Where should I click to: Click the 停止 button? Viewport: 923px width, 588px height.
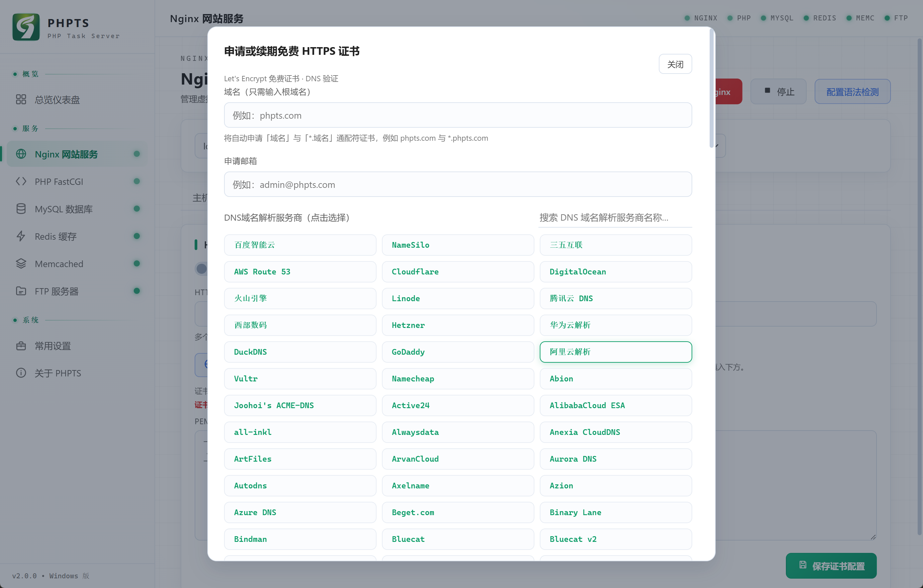tap(779, 92)
